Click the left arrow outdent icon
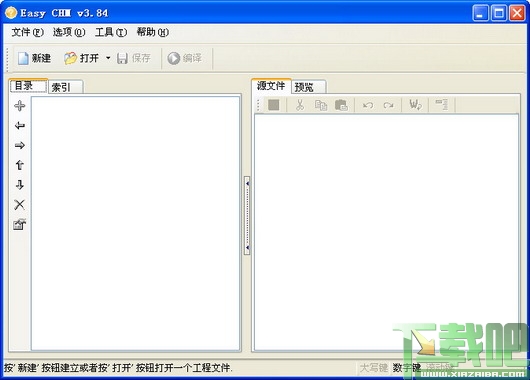This screenshot has height=380, width=530. (20, 125)
